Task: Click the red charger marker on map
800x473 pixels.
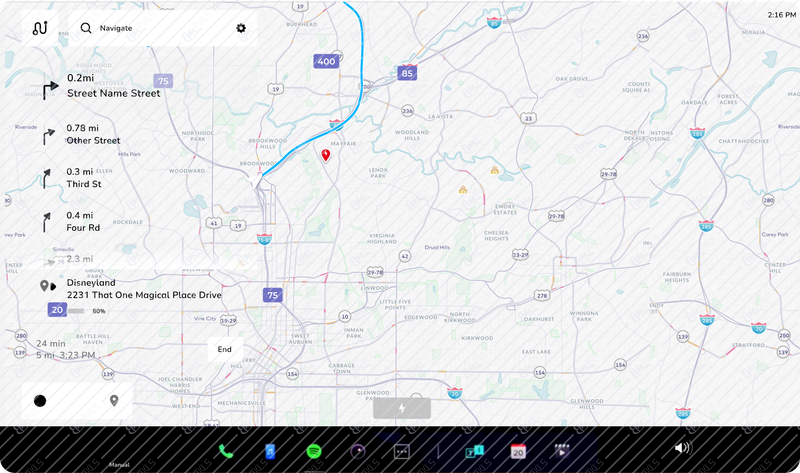Action: coord(326,155)
